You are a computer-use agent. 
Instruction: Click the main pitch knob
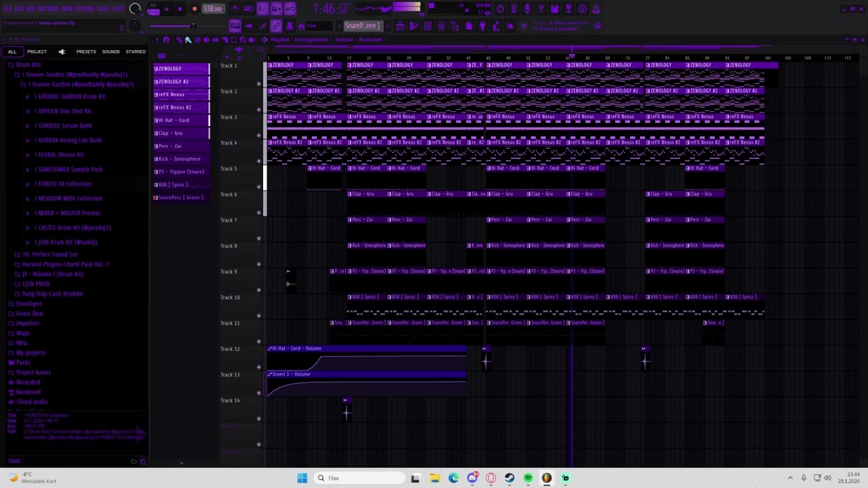[x=135, y=26]
